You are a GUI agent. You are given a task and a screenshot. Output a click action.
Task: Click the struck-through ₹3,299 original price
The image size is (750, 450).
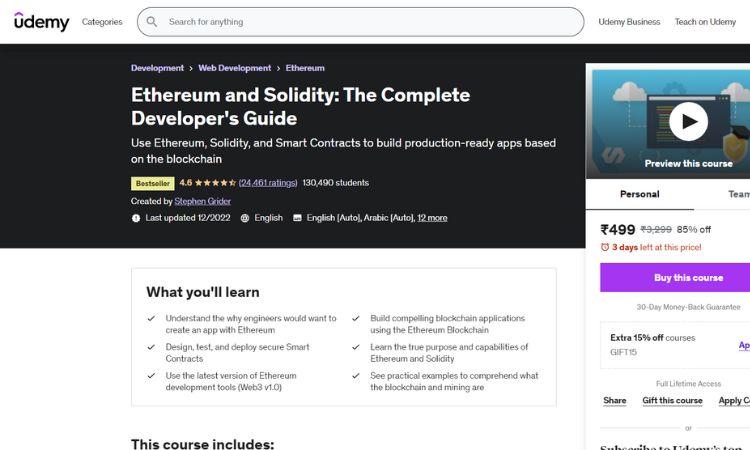(x=656, y=230)
